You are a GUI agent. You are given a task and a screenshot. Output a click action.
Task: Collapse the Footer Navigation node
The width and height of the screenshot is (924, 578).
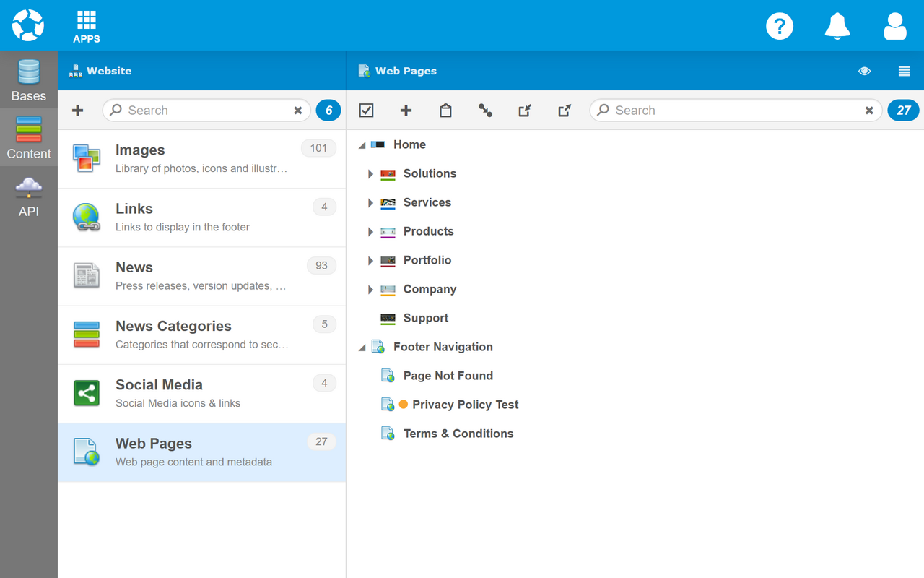click(362, 348)
